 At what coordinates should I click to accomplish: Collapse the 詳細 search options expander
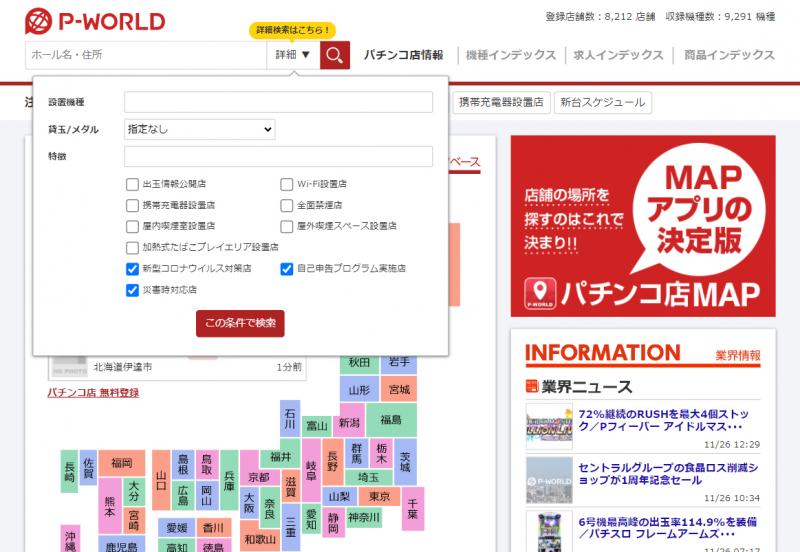(292, 55)
